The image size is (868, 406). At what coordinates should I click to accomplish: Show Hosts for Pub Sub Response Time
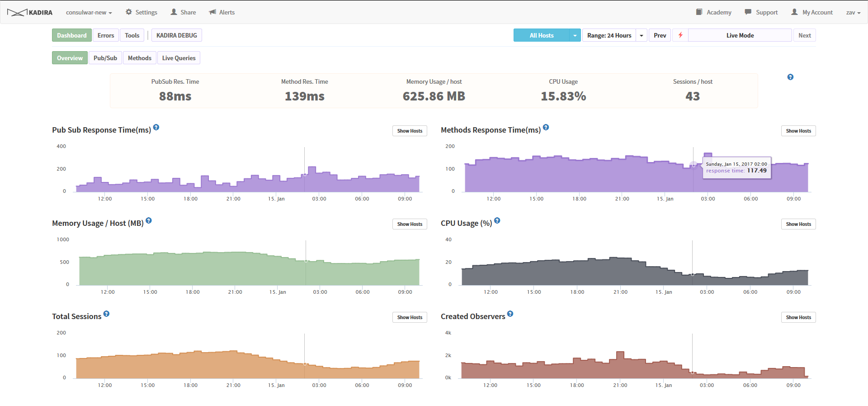click(410, 131)
